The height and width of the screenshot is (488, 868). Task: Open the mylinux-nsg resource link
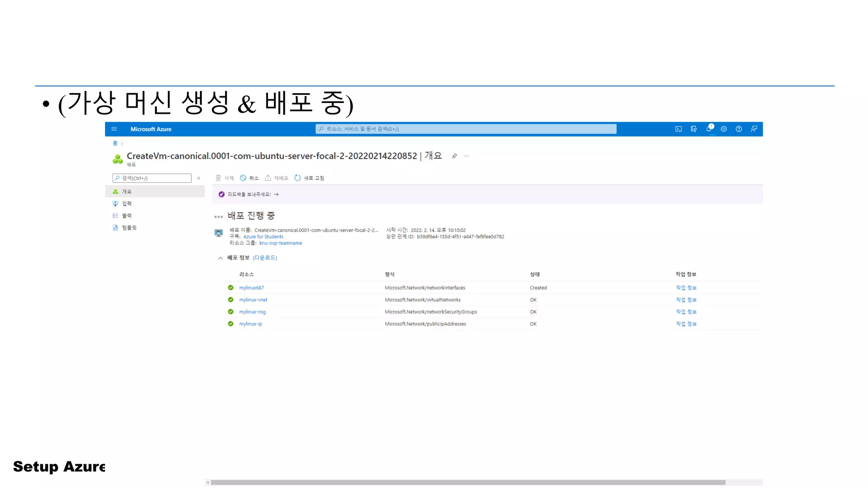(252, 312)
